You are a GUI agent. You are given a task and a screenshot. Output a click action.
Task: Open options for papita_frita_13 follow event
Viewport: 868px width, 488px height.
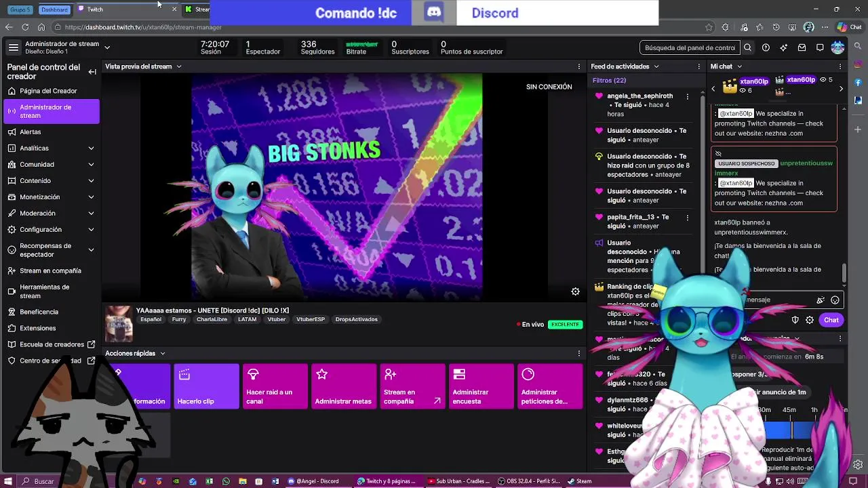[x=688, y=218]
